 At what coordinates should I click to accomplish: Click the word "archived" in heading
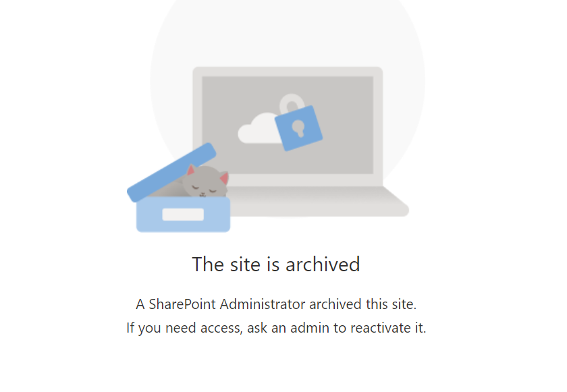click(x=323, y=264)
